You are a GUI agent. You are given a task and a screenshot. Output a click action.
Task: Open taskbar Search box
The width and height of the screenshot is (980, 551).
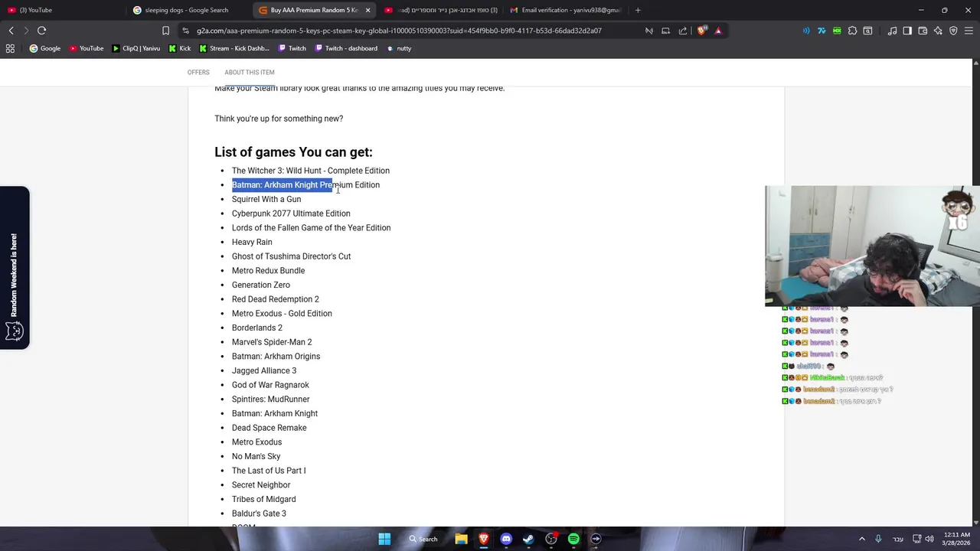[423, 539]
